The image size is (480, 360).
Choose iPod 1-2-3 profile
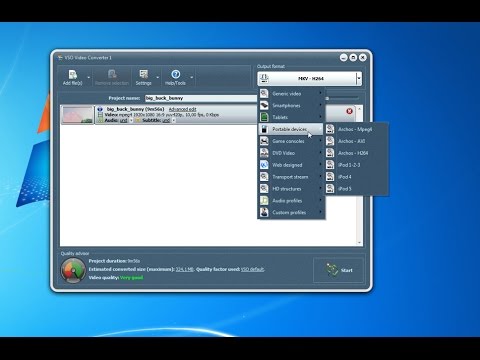pyautogui.click(x=357, y=165)
